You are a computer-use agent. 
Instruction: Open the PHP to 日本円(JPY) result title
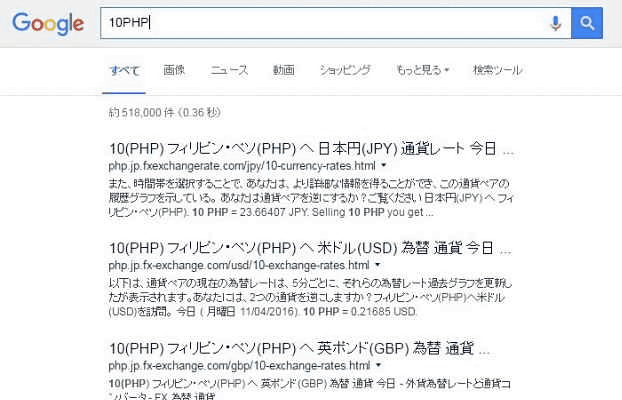coord(311,149)
